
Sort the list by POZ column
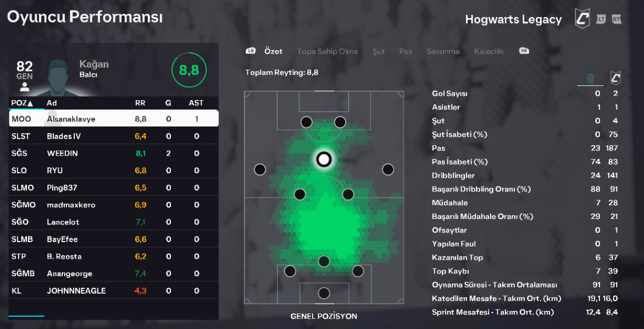22,103
